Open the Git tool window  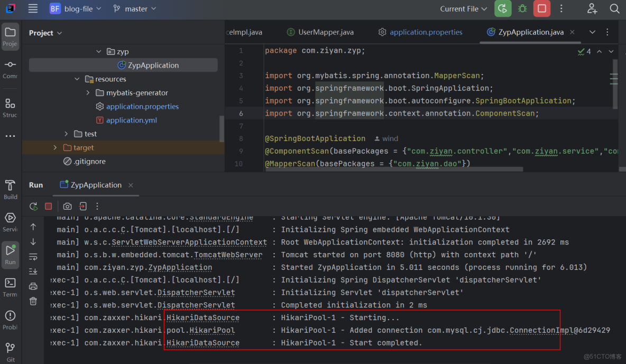[10, 349]
